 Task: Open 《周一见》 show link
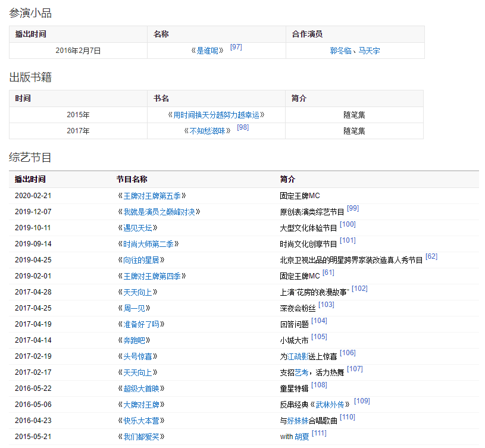(133, 308)
